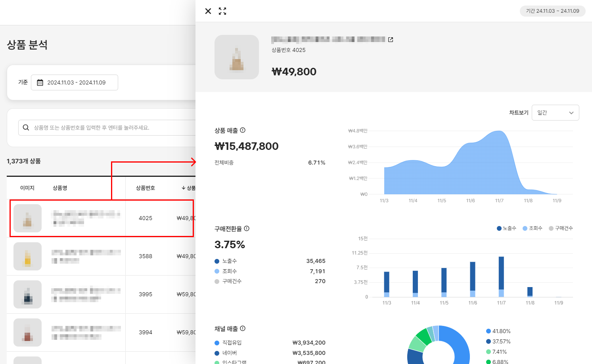Toggle 노출수 series in chart legend
Screen dimensions: 592x364
507,228
